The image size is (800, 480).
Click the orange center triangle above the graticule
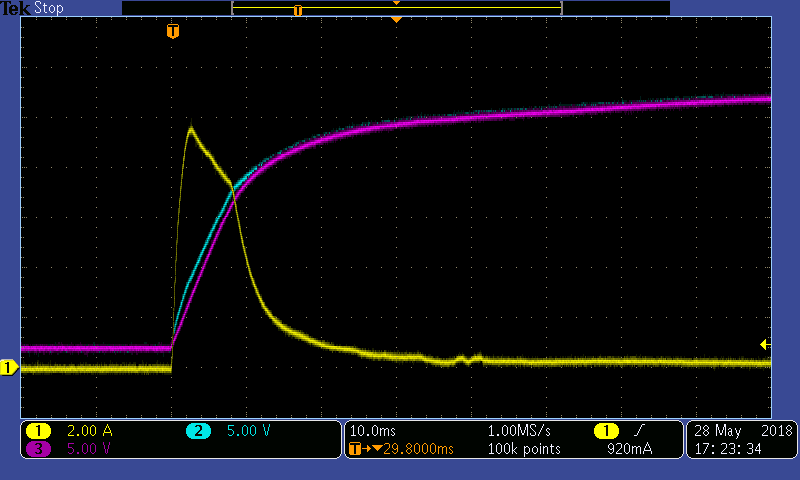coord(396,19)
